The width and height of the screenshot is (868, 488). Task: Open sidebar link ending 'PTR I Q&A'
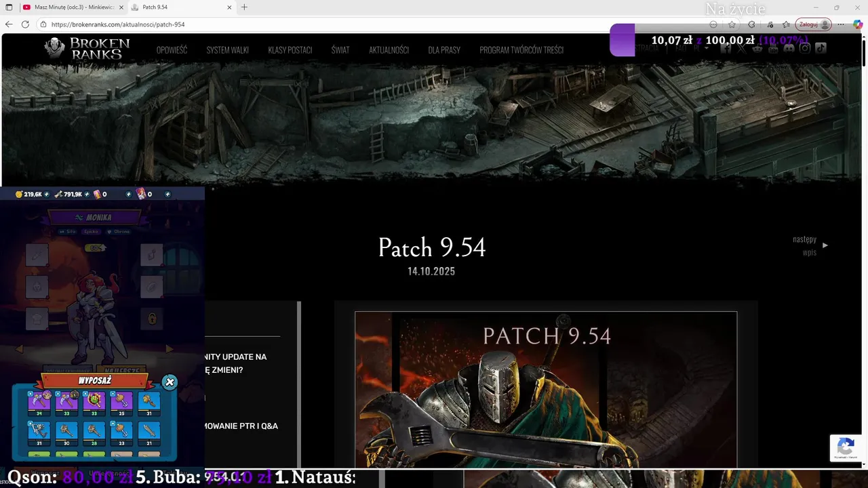(241, 426)
